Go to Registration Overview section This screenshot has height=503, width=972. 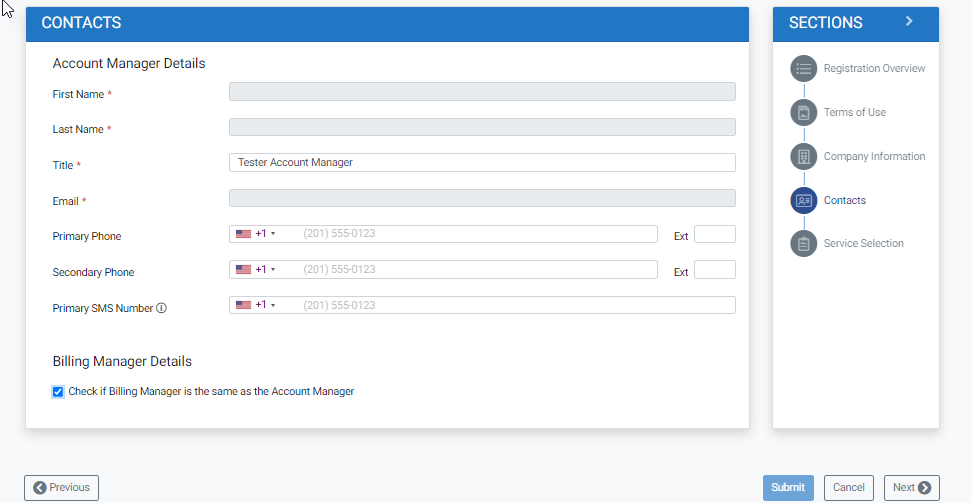click(874, 68)
